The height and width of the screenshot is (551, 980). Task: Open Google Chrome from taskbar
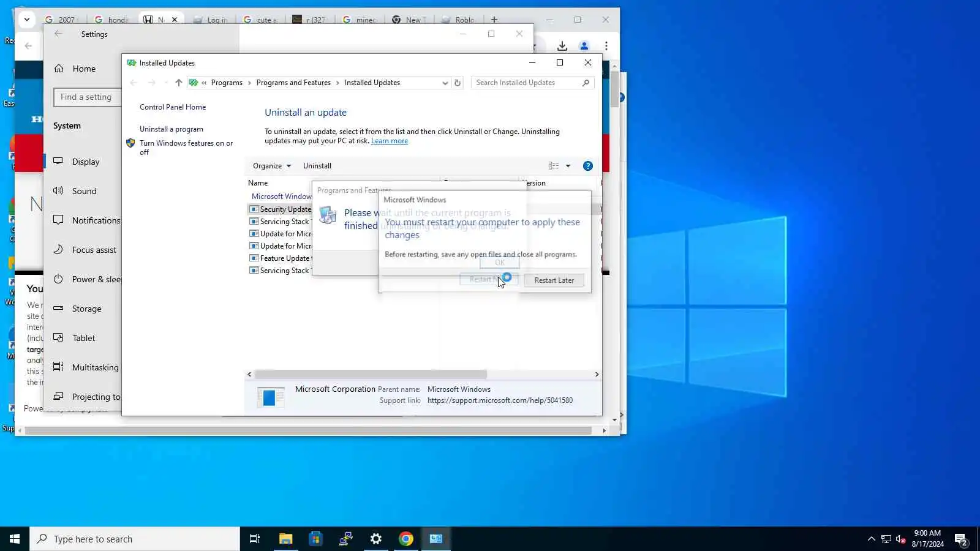pyautogui.click(x=406, y=539)
